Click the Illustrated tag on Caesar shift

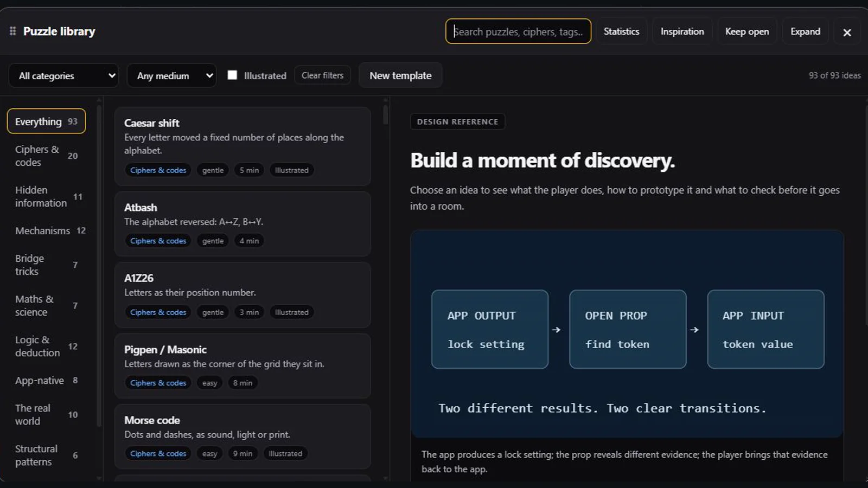tap(291, 170)
